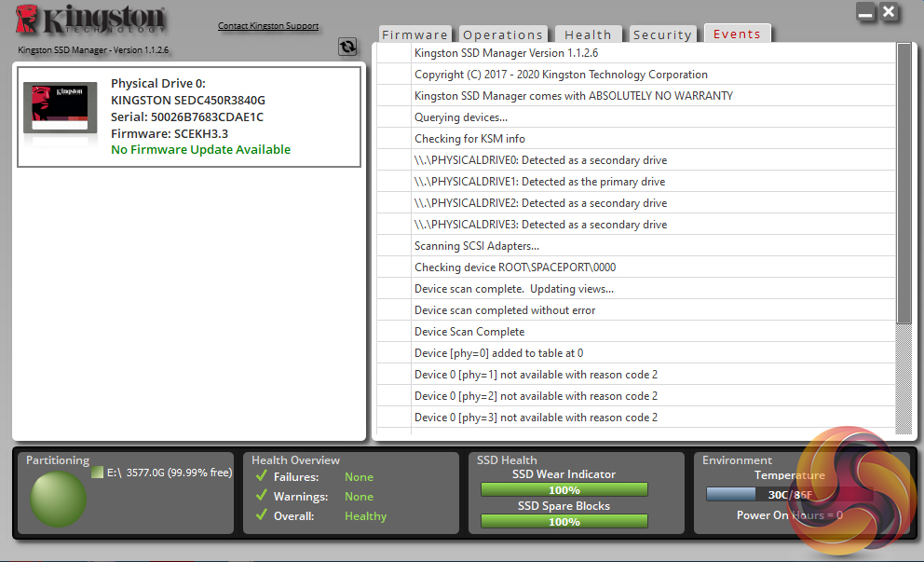The width and height of the screenshot is (924, 562).
Task: Select 'Device 0 [phy=1] not available' row
Action: pyautogui.click(x=636, y=375)
